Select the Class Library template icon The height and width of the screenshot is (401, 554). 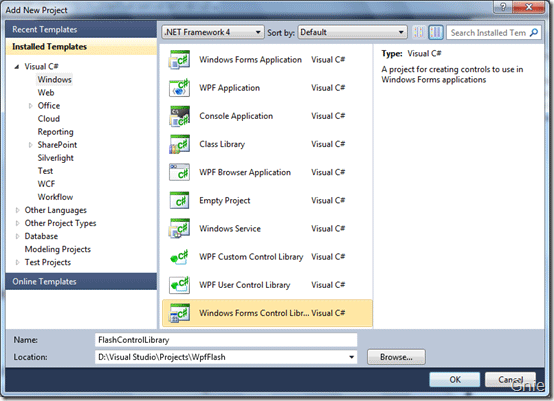pyautogui.click(x=179, y=144)
